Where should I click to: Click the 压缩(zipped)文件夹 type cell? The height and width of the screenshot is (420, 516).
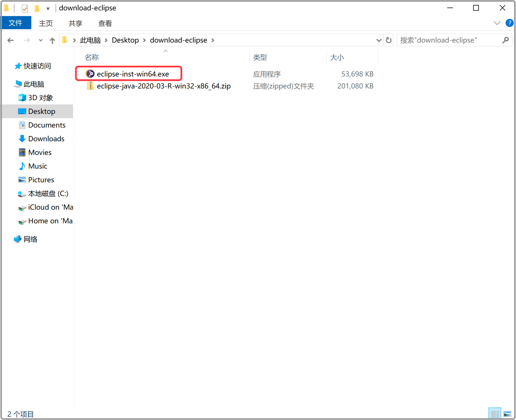click(283, 86)
